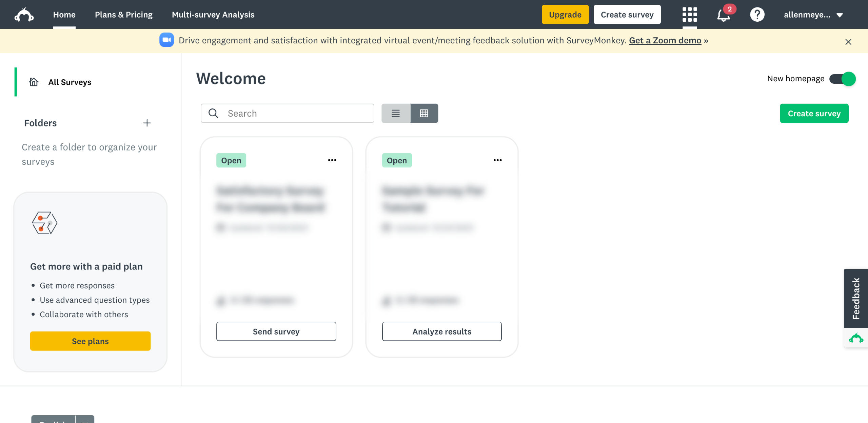Open the notifications bell

(724, 15)
